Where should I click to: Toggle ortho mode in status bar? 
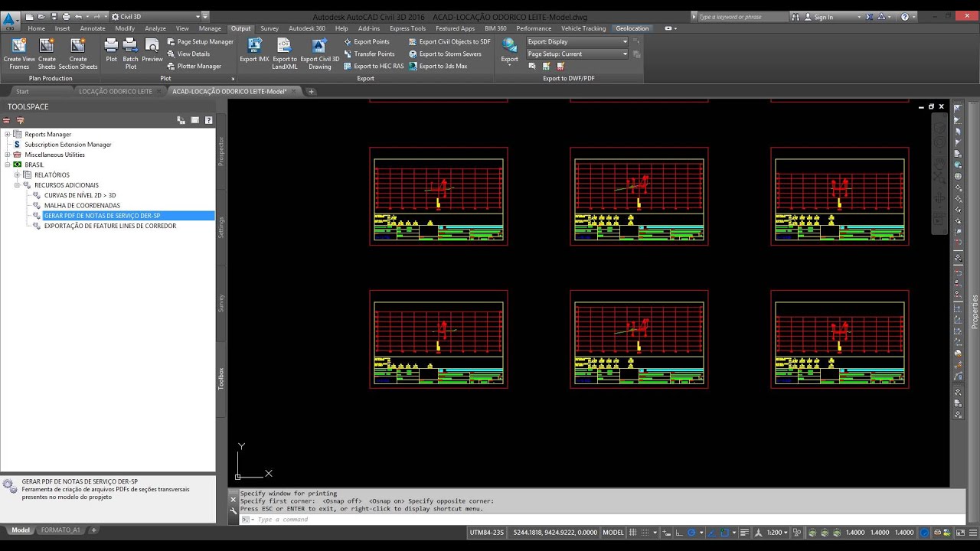tap(679, 533)
